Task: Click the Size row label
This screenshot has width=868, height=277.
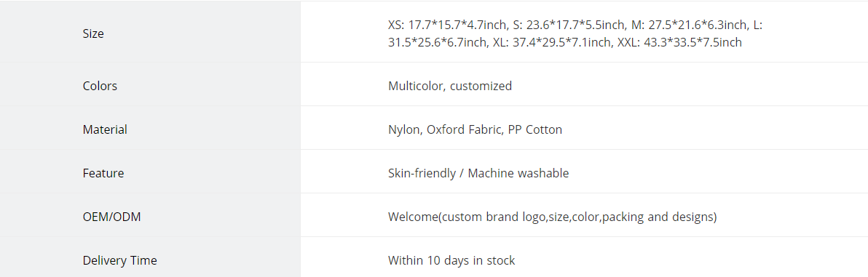Action: click(93, 33)
